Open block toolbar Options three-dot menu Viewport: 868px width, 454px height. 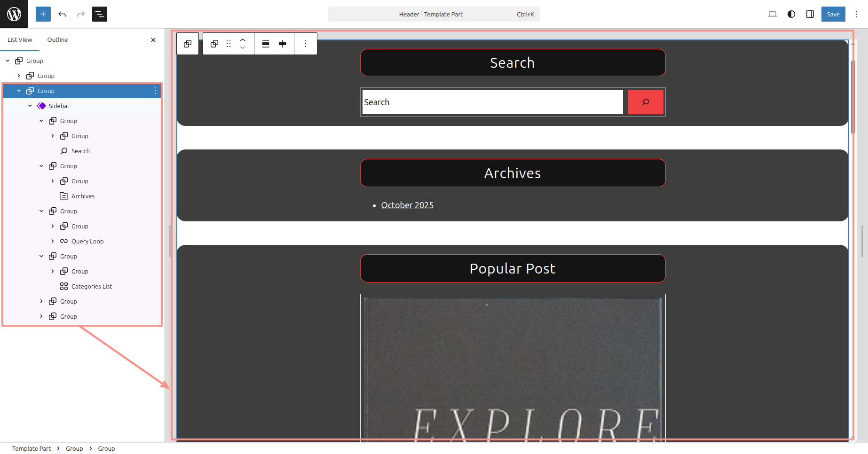(x=306, y=44)
